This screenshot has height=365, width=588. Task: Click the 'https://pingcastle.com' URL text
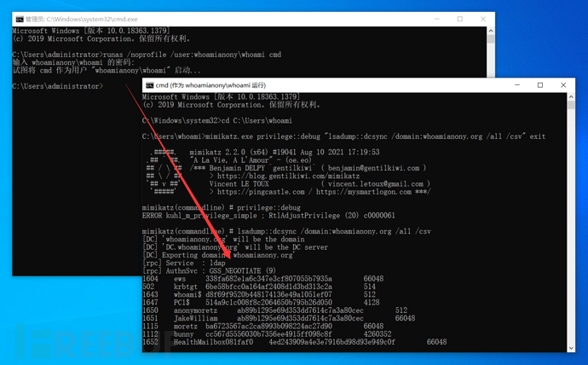[261, 192]
